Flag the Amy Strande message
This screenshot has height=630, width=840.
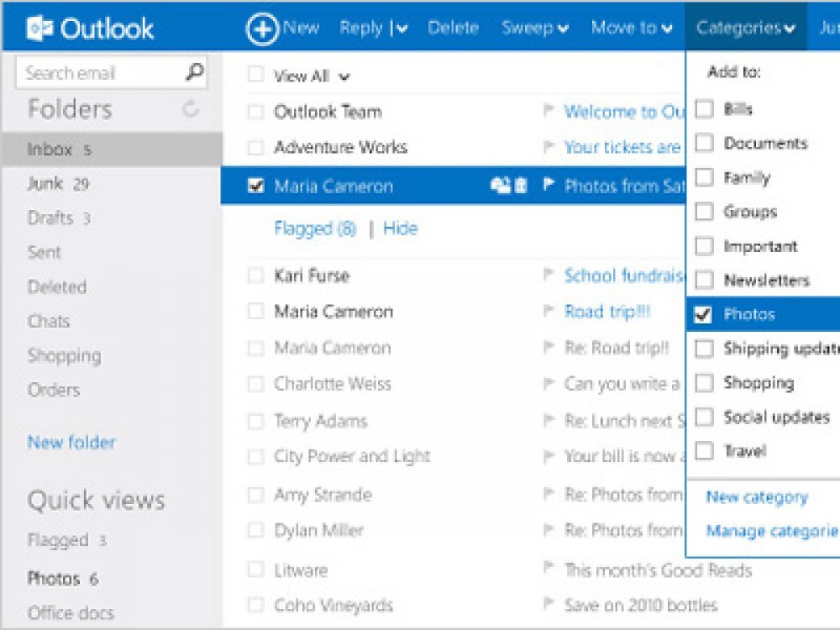click(548, 493)
